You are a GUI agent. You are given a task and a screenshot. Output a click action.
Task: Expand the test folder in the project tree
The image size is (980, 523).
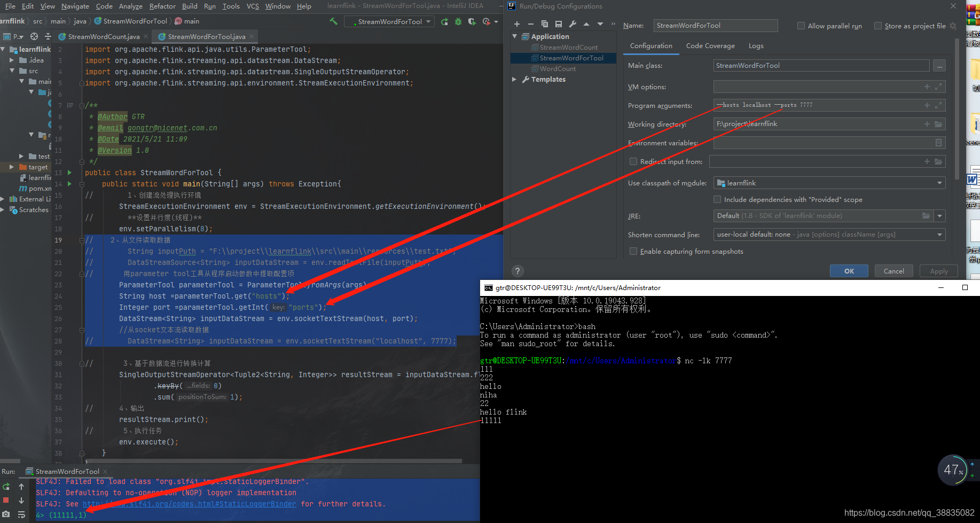(x=21, y=156)
